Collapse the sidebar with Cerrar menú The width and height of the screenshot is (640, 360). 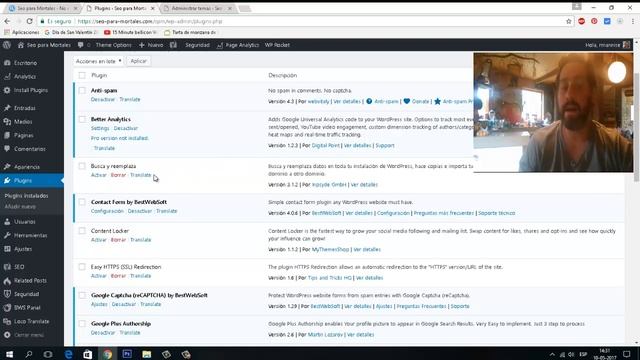click(x=29, y=335)
